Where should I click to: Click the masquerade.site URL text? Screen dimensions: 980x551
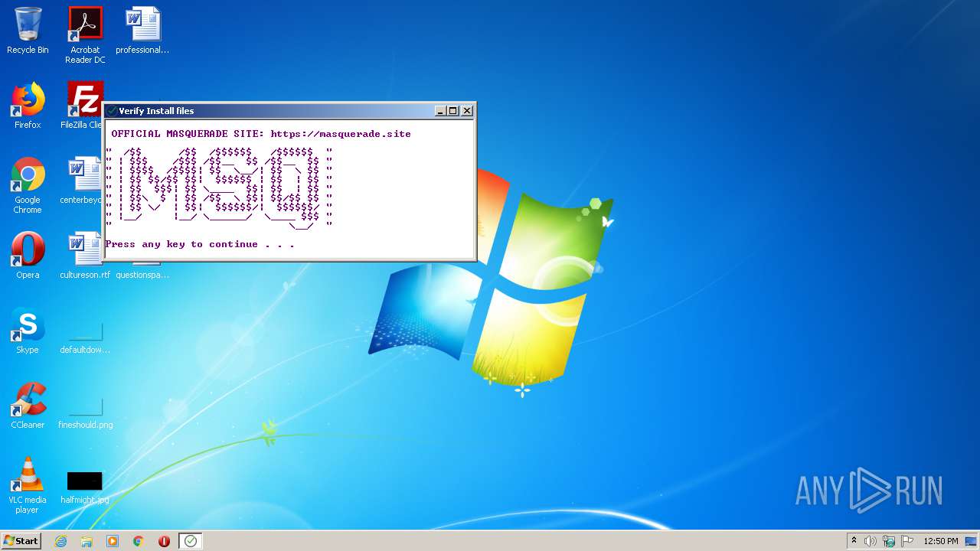[341, 134]
